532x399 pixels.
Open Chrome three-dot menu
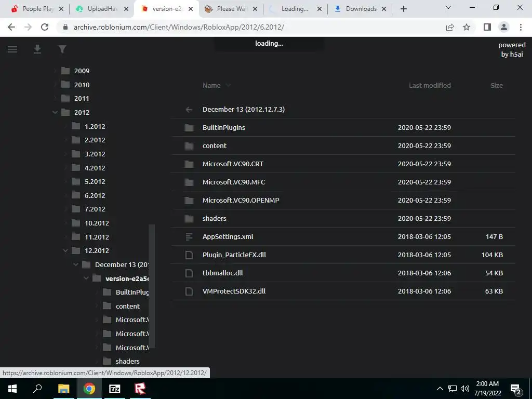pos(521,27)
